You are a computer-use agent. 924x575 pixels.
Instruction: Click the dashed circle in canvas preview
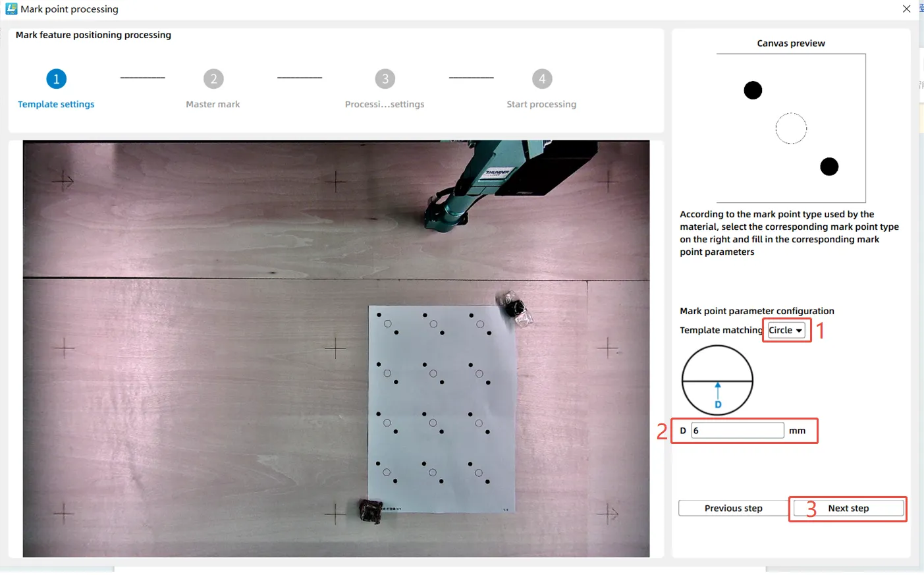coord(791,128)
